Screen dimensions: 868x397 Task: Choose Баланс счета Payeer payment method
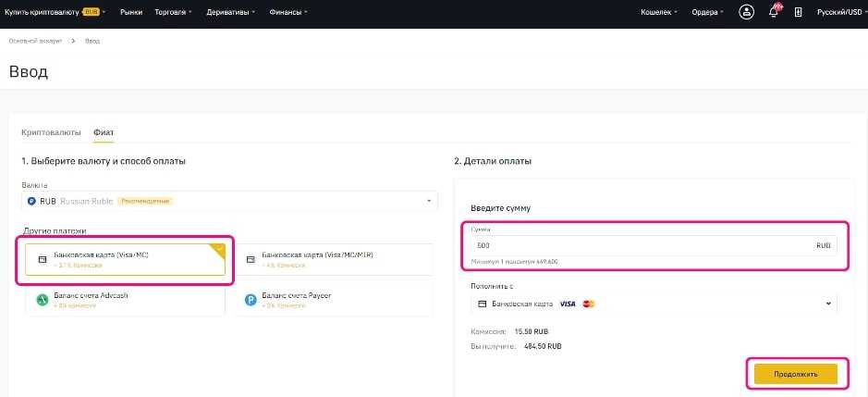point(334,299)
